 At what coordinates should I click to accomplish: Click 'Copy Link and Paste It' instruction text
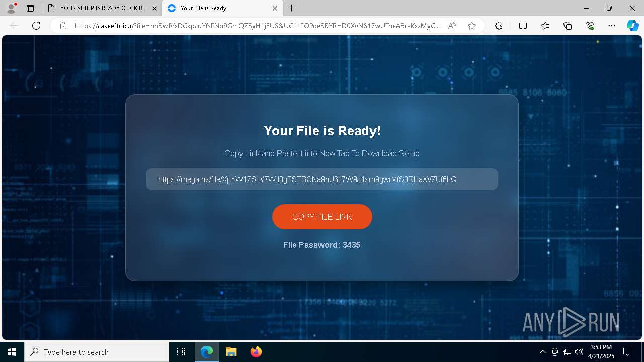322,153
